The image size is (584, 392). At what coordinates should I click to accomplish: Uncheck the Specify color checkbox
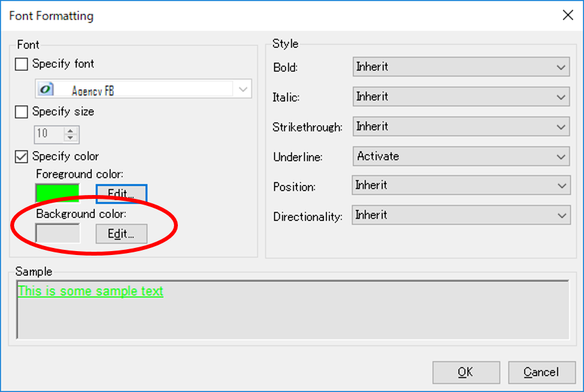coord(22,156)
